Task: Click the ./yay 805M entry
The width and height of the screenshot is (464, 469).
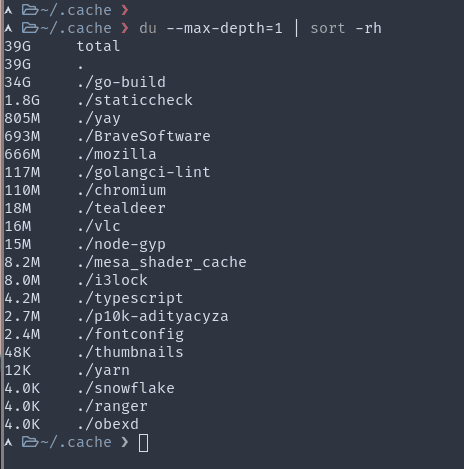Action: coord(62,118)
